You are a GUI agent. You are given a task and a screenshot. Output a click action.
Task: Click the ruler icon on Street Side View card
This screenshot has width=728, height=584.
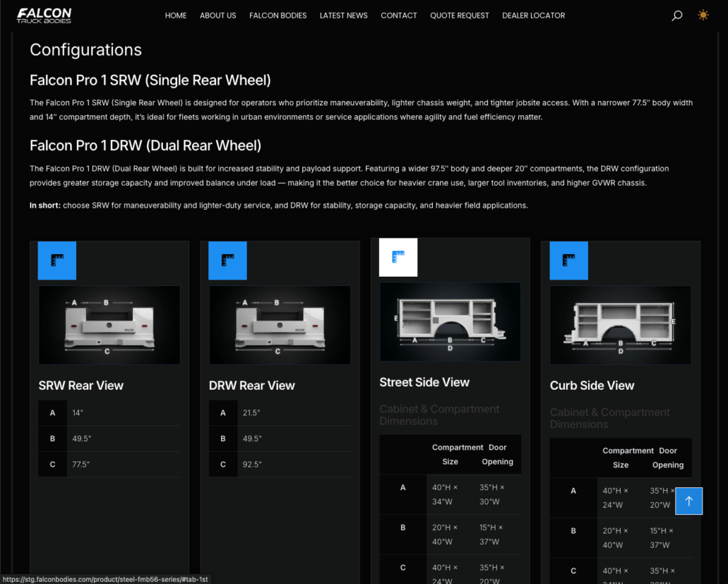coord(398,257)
